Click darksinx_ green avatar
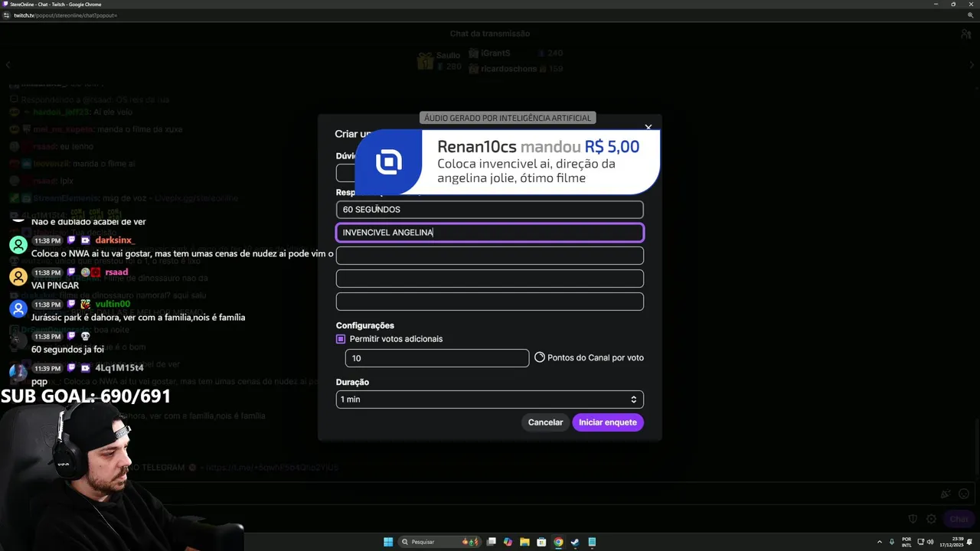 (18, 245)
